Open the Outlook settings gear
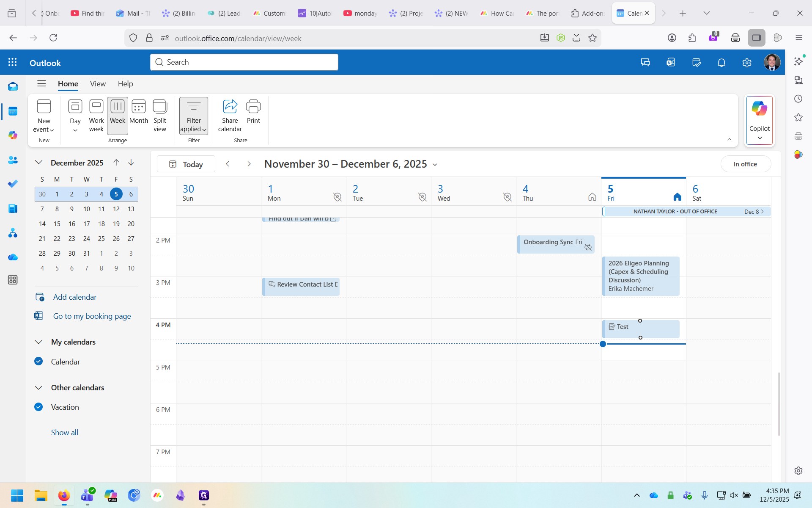This screenshot has height=508, width=812. 746,63
